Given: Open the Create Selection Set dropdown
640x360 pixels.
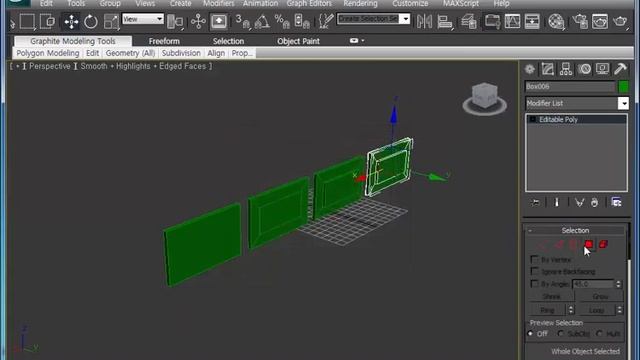Looking at the screenshot, I should [405, 19].
